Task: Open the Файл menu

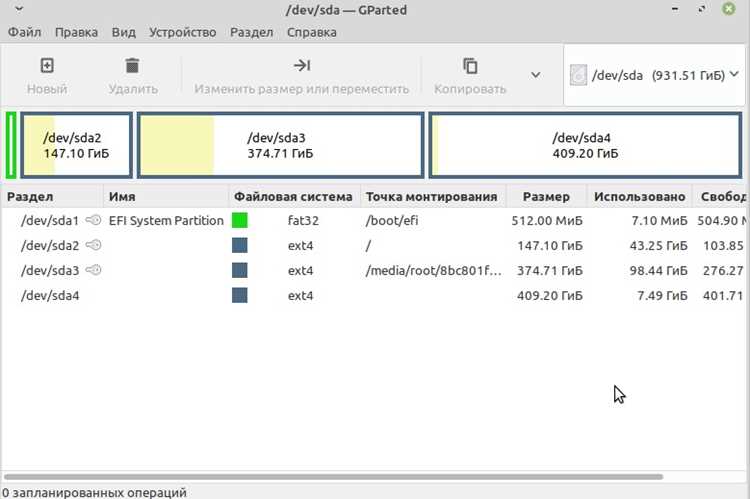Action: click(24, 32)
